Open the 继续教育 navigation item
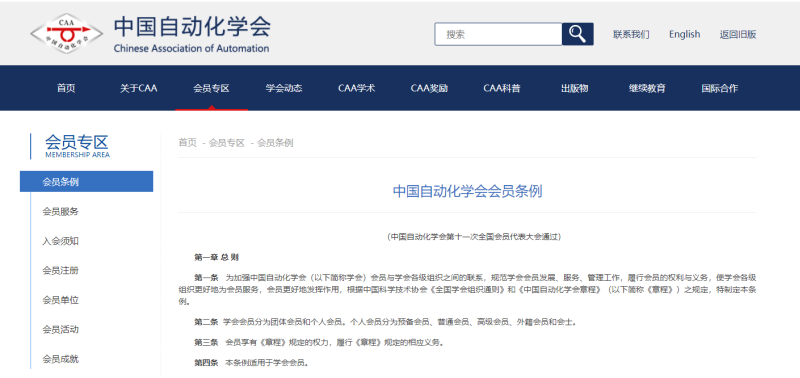The height and width of the screenshot is (378, 800). (647, 88)
